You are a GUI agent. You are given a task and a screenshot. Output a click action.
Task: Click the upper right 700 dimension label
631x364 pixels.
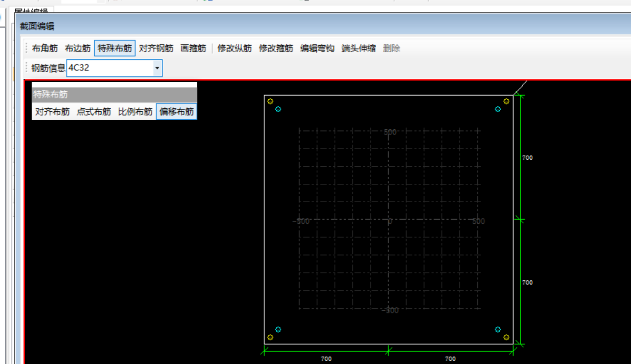[x=527, y=158]
